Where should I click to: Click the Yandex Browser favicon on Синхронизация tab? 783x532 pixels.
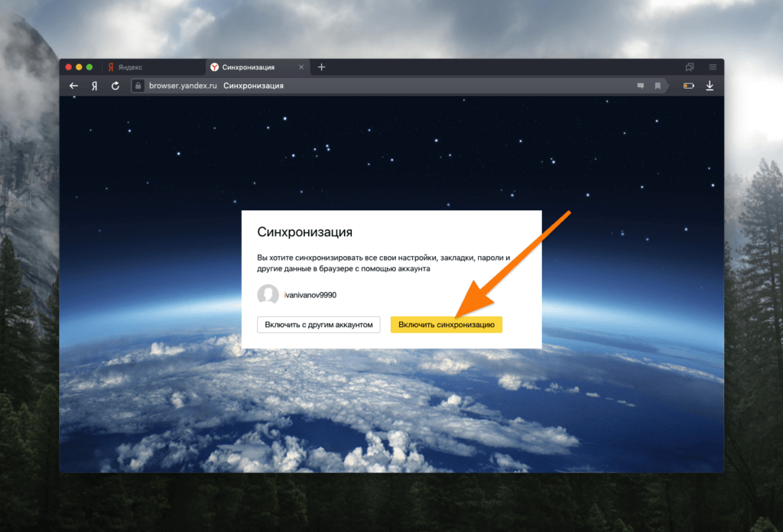215,66
